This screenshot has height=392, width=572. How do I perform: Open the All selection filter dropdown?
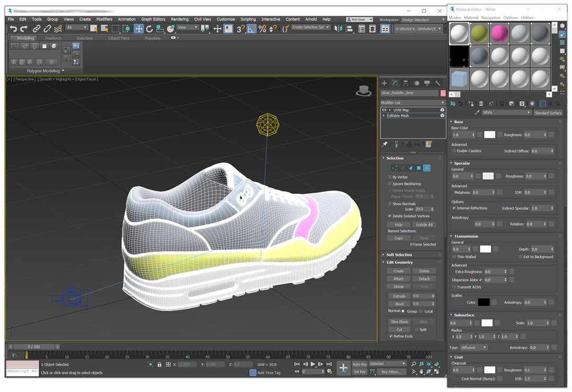tap(77, 28)
